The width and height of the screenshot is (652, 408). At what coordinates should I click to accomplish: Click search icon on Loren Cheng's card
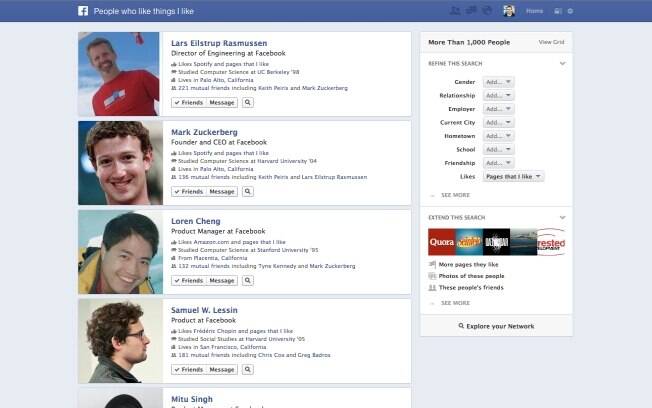pos(248,281)
